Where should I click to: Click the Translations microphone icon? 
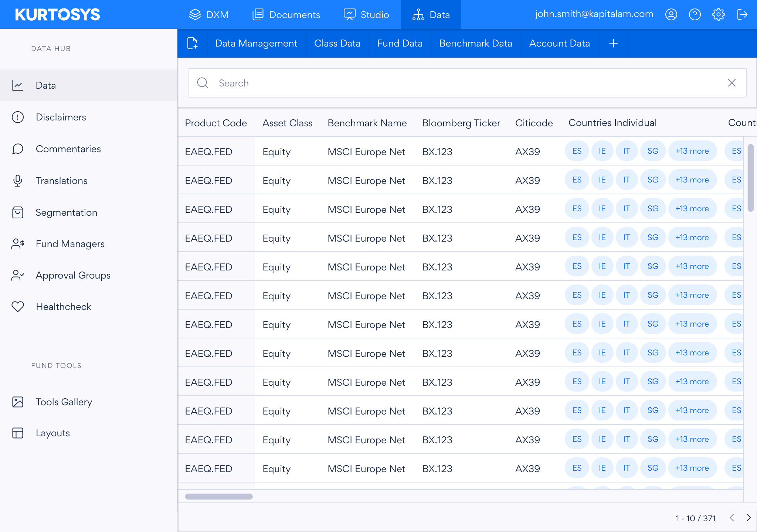(18, 181)
